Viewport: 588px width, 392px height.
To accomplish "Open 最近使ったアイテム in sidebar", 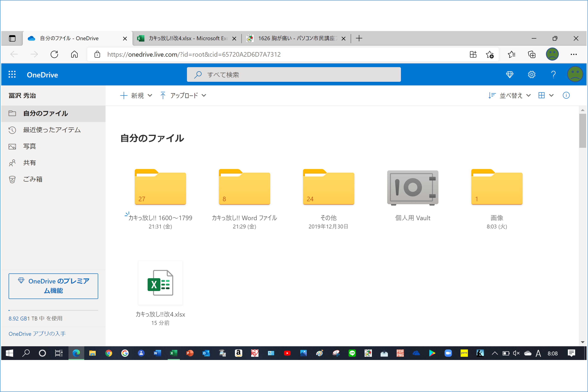I will pos(53,130).
